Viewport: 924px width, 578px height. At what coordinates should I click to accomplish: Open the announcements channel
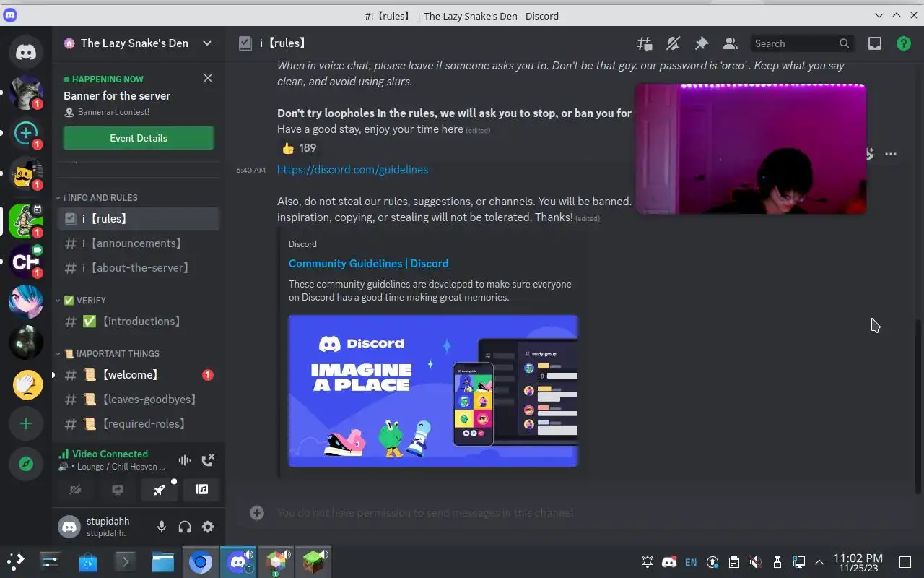(x=138, y=243)
